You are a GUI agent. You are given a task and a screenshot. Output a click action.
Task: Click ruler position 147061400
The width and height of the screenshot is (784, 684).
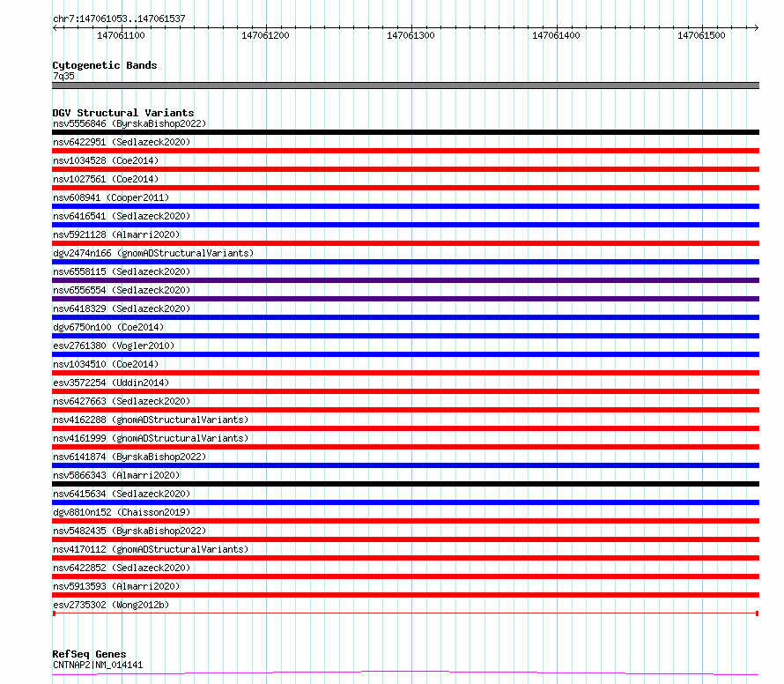(x=556, y=35)
